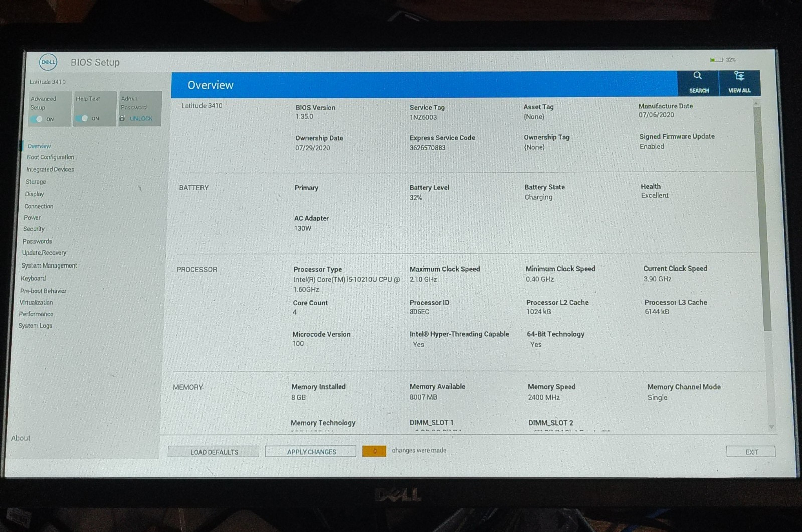Click Maximum Clock Speed 2.10 GHz

423,279
